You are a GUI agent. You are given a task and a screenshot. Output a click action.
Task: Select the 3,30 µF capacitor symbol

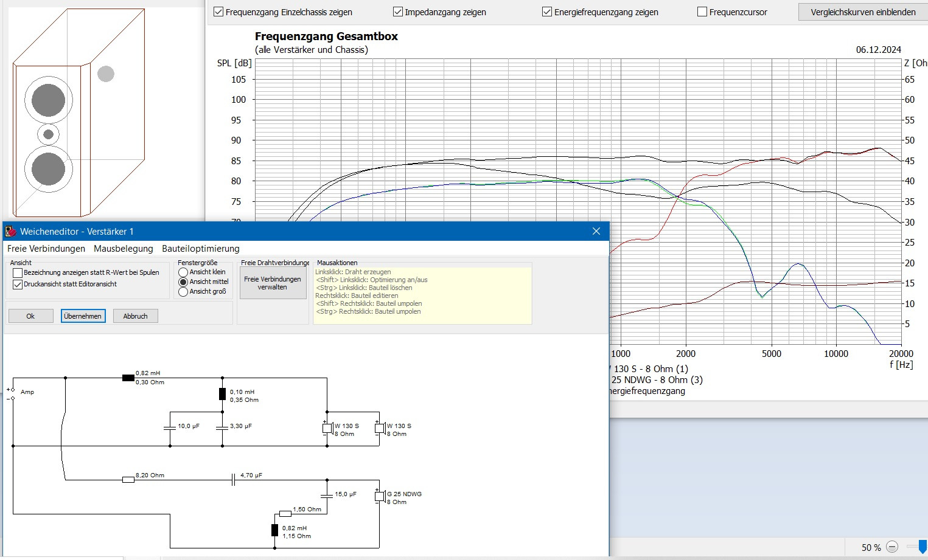click(222, 427)
